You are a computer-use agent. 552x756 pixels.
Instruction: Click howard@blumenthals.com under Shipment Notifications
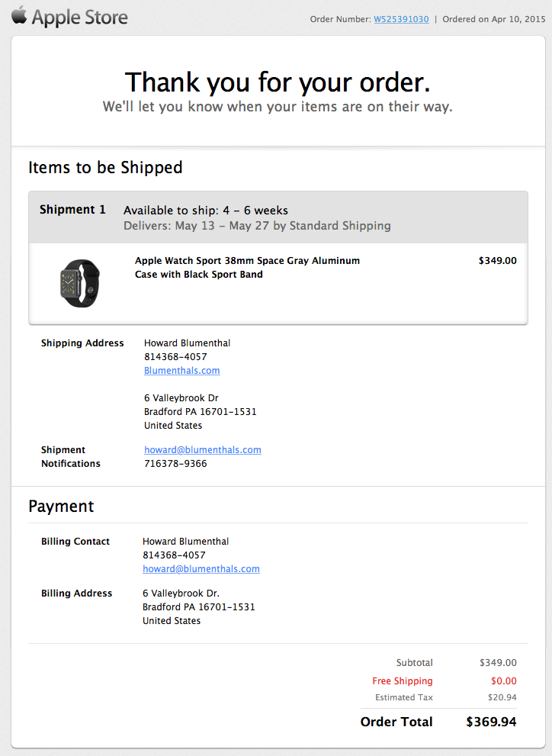pos(202,450)
